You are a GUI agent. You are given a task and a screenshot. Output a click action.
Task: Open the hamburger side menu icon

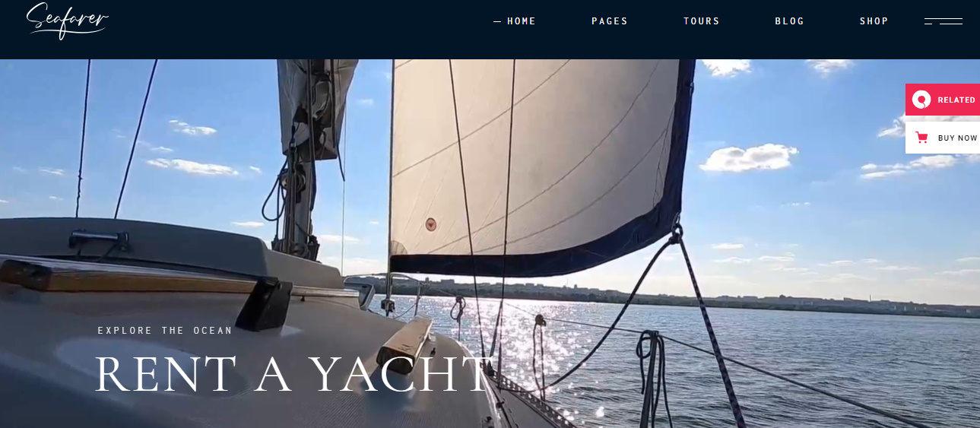(944, 21)
